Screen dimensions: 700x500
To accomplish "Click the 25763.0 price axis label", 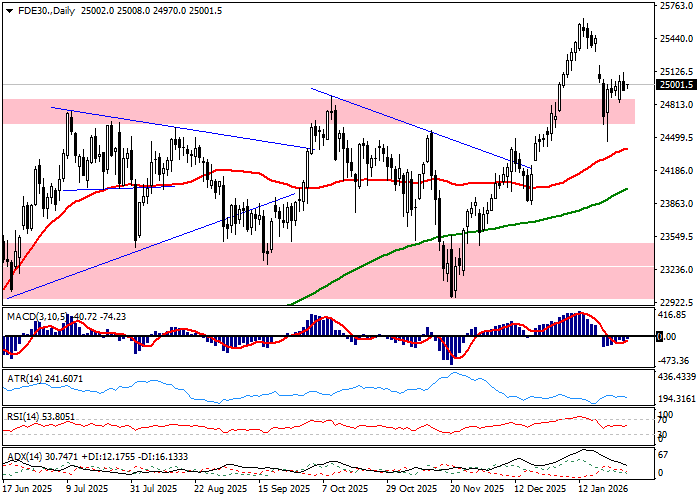I will (675, 6).
